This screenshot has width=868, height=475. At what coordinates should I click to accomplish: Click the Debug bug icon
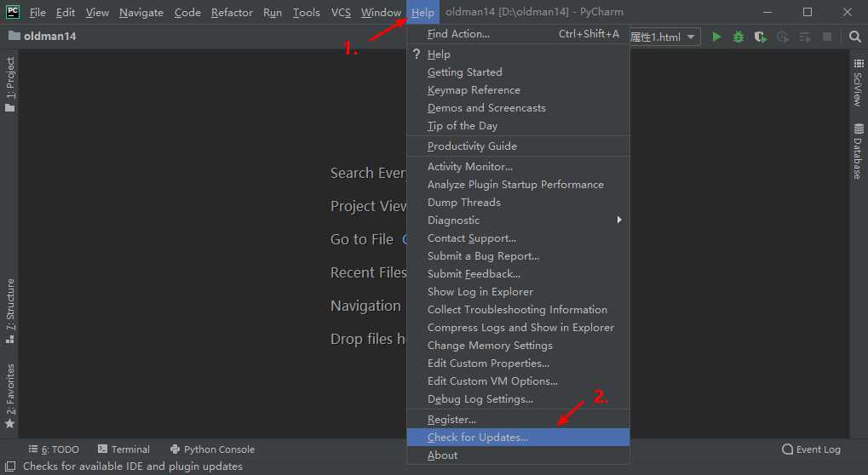coord(738,37)
